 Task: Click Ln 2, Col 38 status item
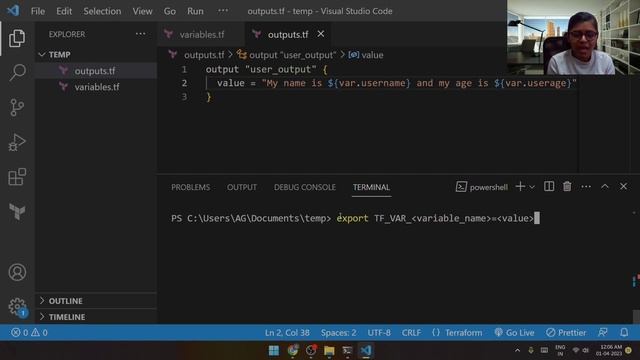(287, 333)
